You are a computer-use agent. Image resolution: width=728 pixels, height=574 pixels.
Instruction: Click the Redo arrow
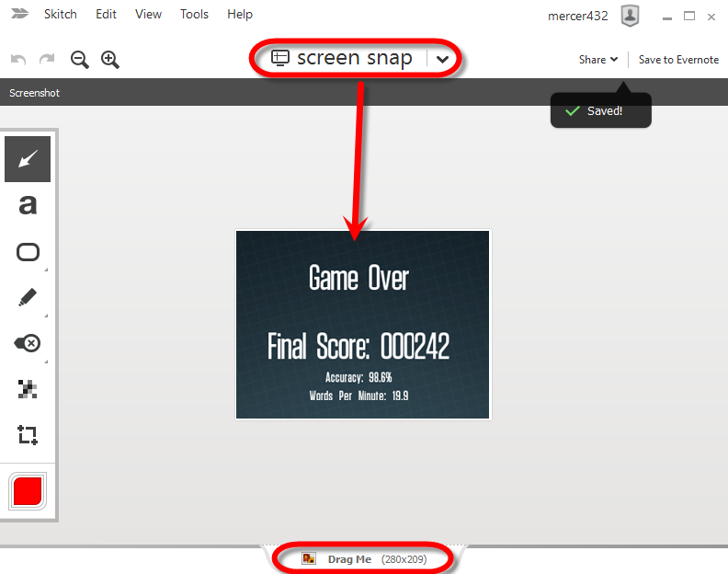point(47,60)
